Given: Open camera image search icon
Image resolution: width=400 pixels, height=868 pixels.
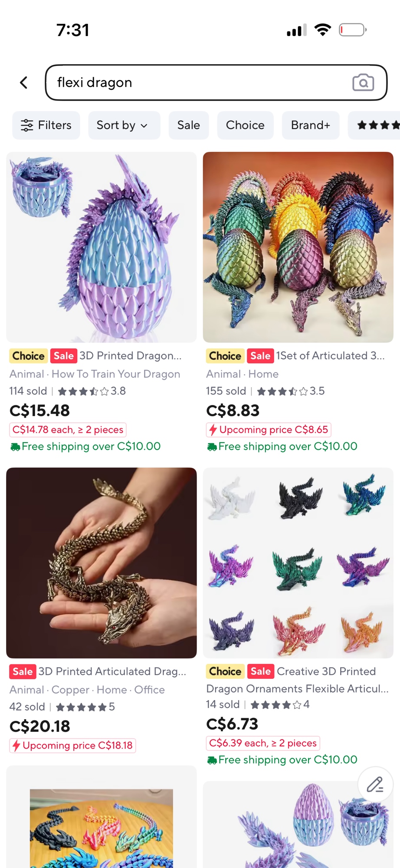Looking at the screenshot, I should [x=363, y=82].
